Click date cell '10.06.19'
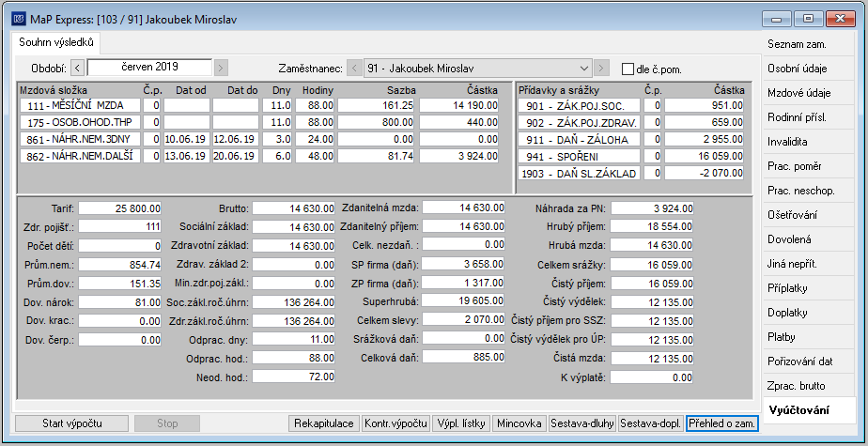The width and height of the screenshot is (868, 446). 187,140
